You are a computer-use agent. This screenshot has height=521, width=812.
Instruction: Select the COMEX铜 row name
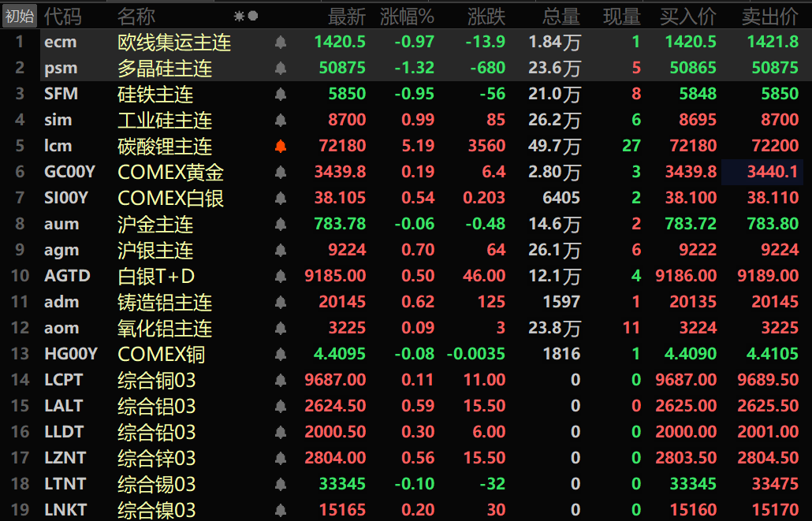[162, 354]
